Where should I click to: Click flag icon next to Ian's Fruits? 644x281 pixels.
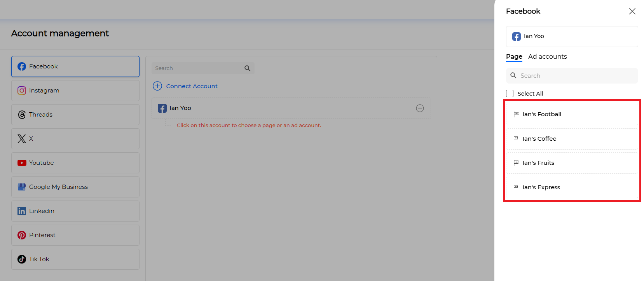(x=516, y=163)
